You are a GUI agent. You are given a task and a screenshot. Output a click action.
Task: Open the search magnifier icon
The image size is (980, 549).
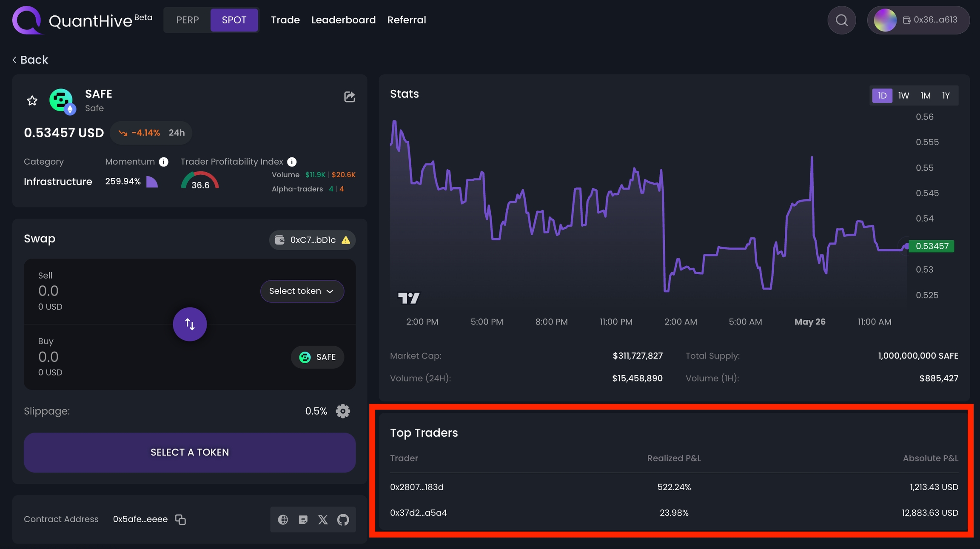pos(841,20)
